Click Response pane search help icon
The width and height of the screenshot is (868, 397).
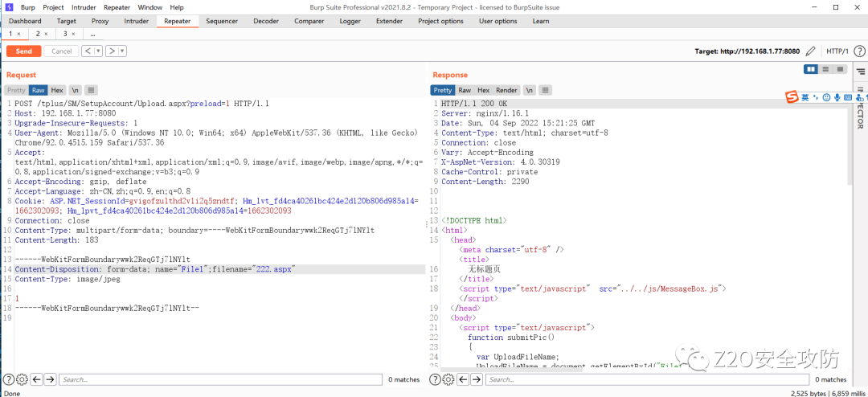436,379
